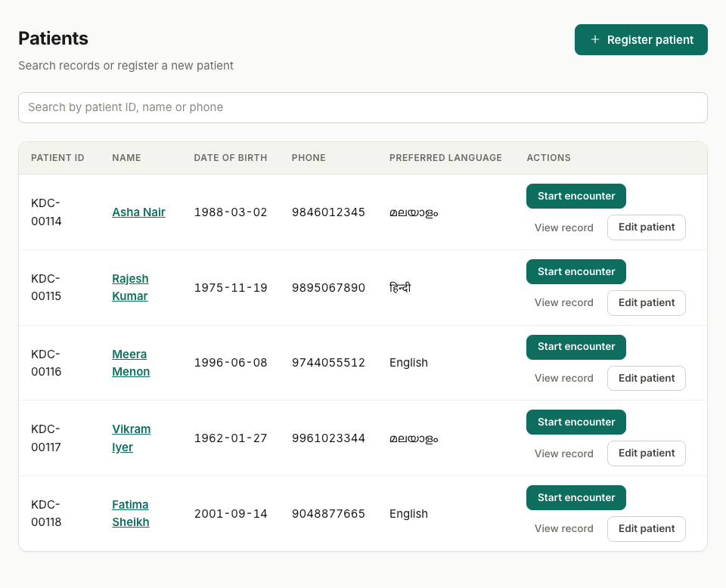
Task: View record for Meera Menon
Action: 563,379
